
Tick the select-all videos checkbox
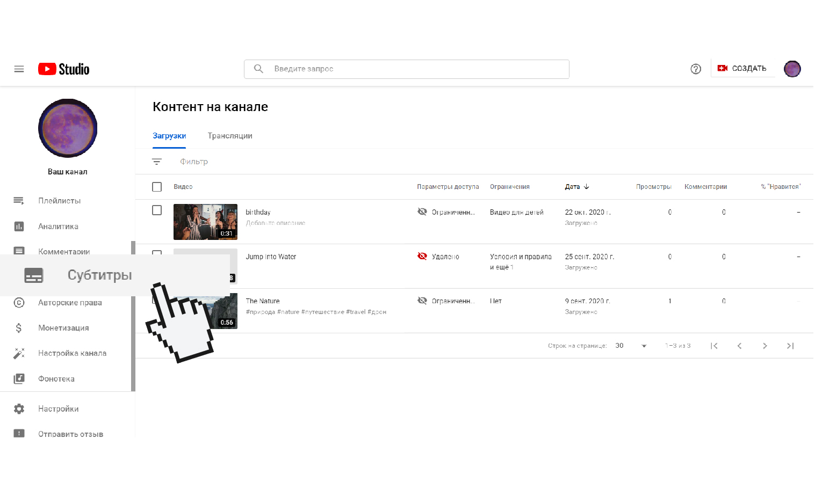tap(157, 187)
